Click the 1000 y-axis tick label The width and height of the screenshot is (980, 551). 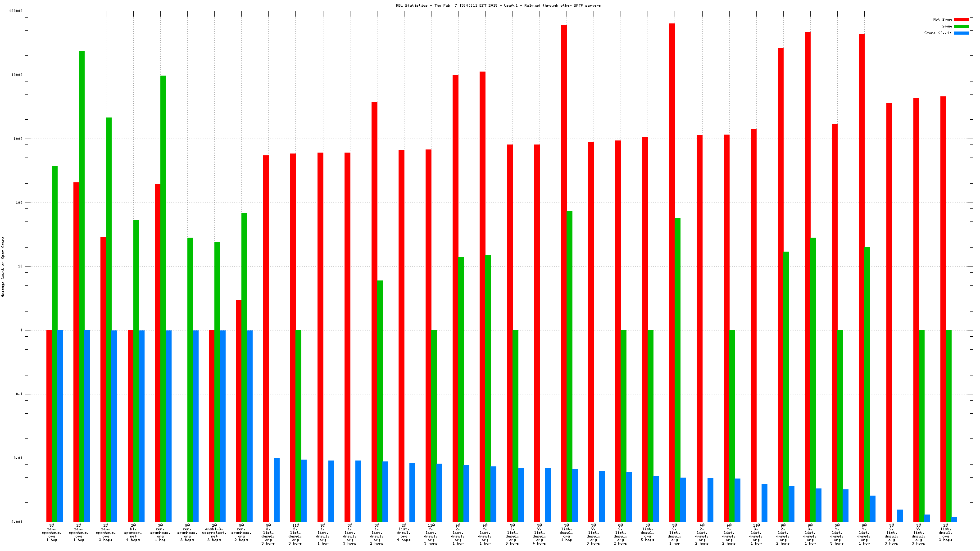pos(18,139)
